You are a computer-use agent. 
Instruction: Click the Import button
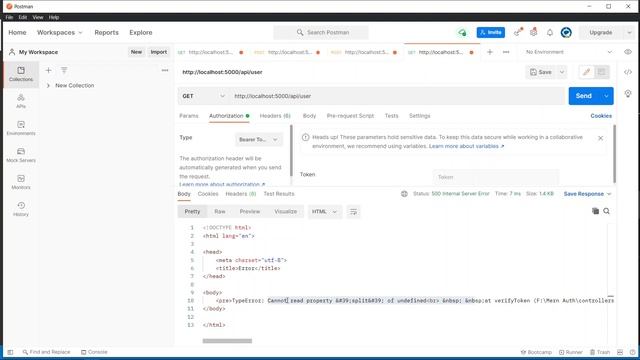[159, 52]
